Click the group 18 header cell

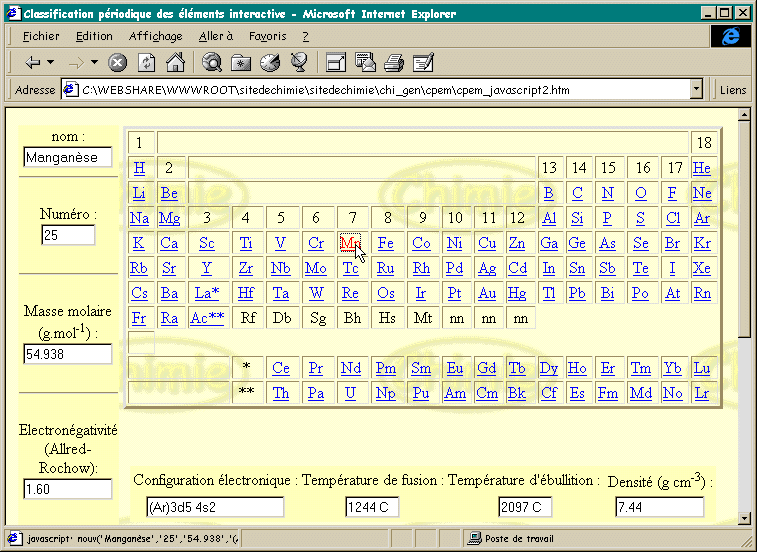704,142
